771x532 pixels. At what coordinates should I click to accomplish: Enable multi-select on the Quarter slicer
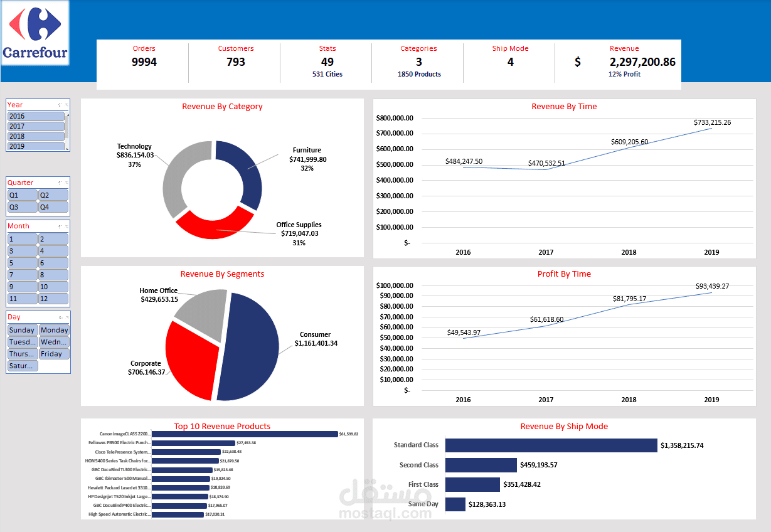[60, 183]
